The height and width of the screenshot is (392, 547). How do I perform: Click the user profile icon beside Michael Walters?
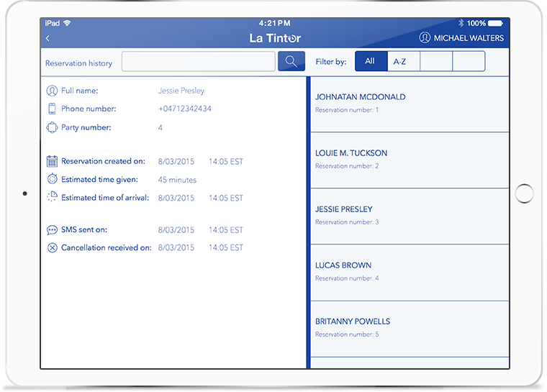(425, 38)
